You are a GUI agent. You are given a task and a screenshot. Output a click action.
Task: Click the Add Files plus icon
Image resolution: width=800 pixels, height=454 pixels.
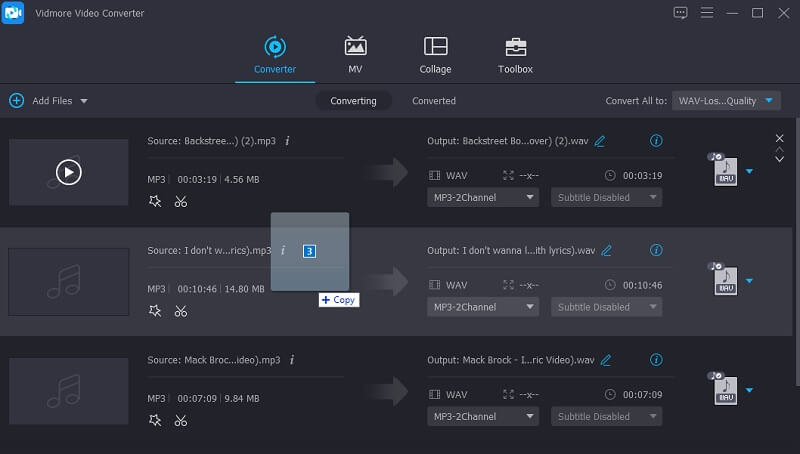(x=16, y=101)
